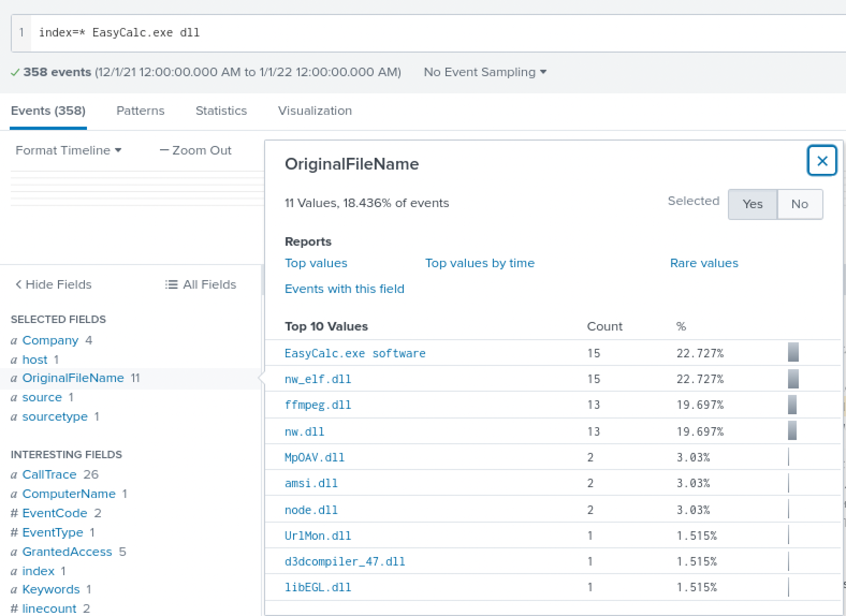
Task: Filter by value libEGL.dll
Action: pos(318,587)
